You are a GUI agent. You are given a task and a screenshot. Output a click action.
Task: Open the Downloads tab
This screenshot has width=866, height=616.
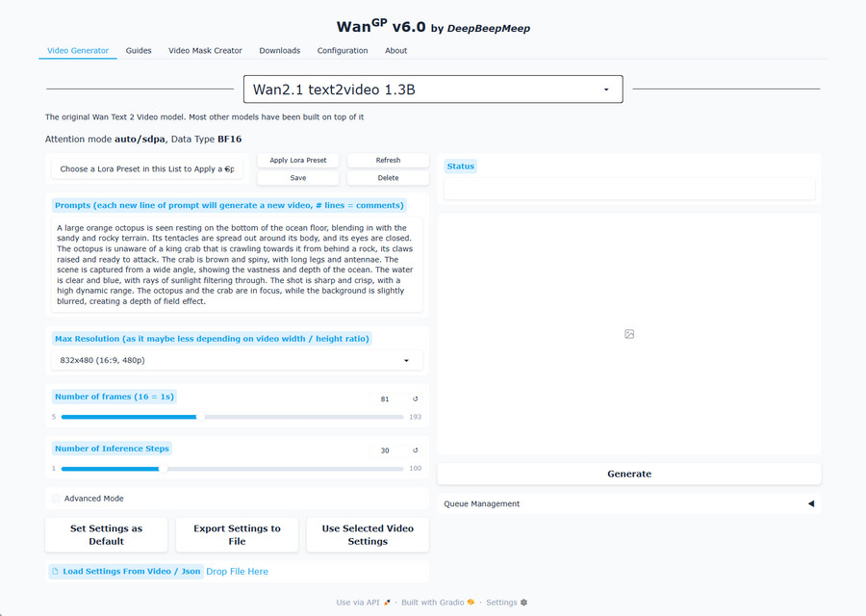tap(279, 51)
